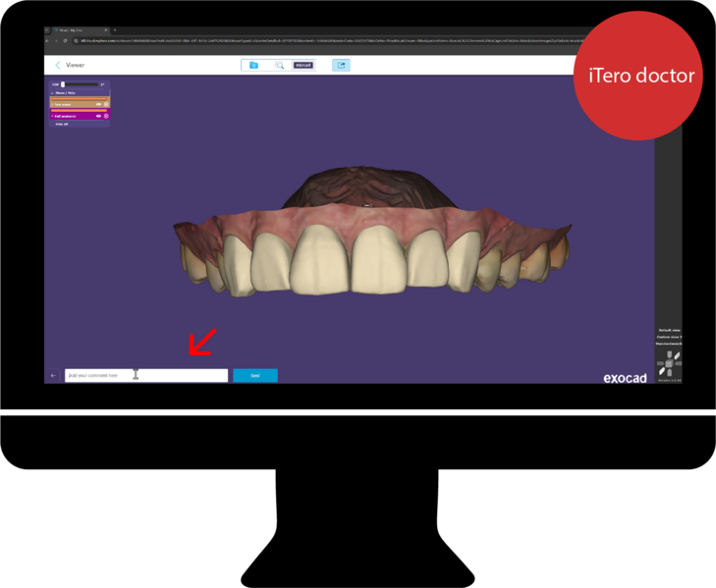716x588 pixels.
Task: Expand the Full anatomic group
Action: pyautogui.click(x=52, y=116)
